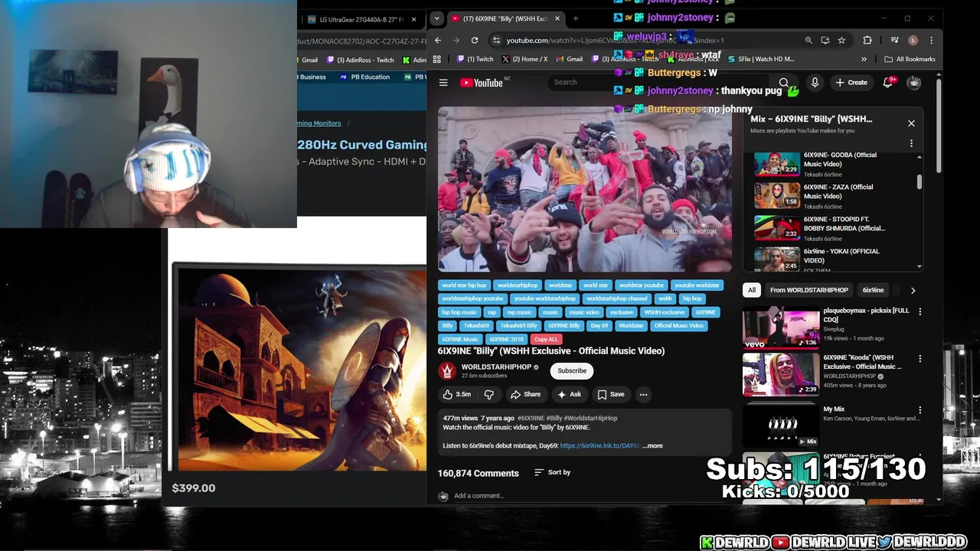Open 6IX9INE Kooda video thumbnail
This screenshot has width=980, height=551.
tap(780, 374)
